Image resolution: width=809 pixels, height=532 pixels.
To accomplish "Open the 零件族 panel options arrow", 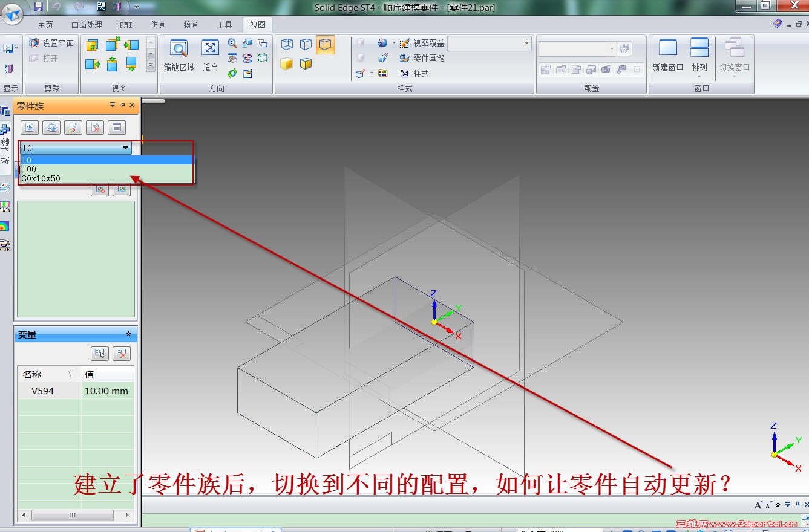I will (113, 105).
